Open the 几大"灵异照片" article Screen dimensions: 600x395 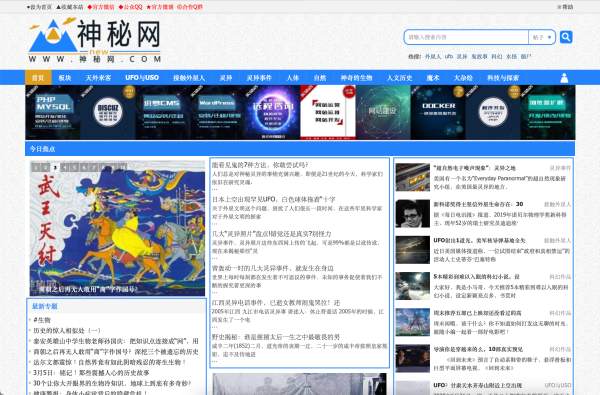pyautogui.click(x=272, y=234)
